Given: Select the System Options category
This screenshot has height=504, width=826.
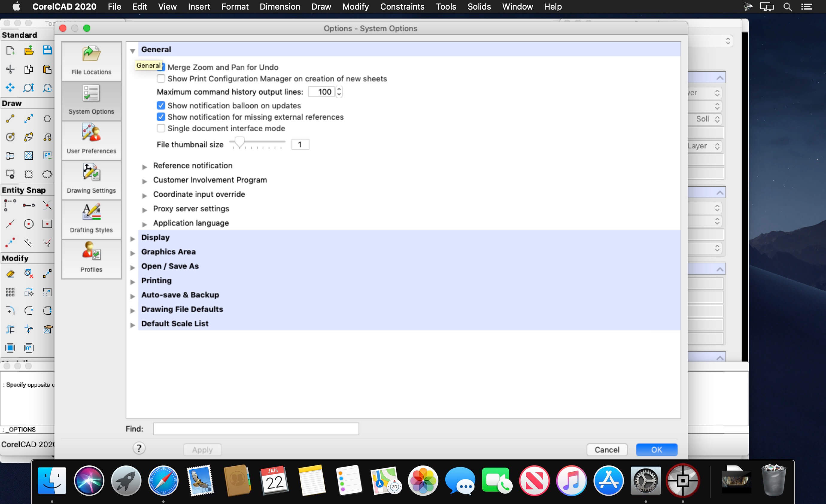Looking at the screenshot, I should 91,101.
